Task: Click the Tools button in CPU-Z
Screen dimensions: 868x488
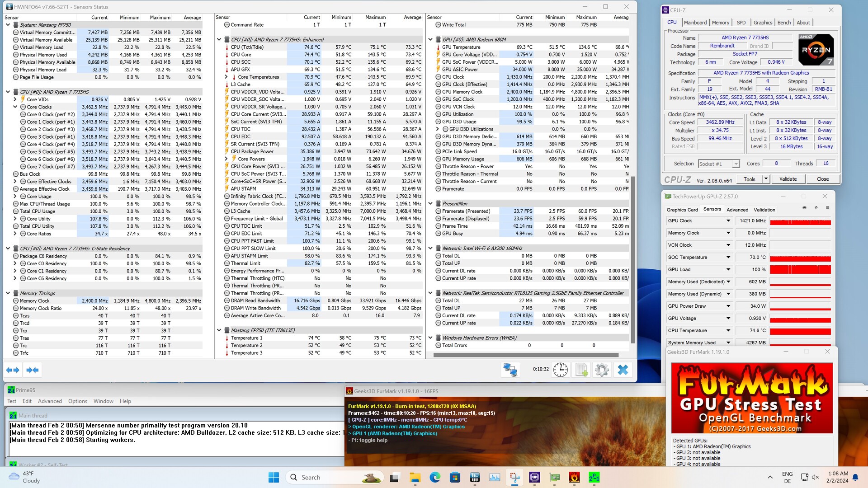Action: click(749, 179)
